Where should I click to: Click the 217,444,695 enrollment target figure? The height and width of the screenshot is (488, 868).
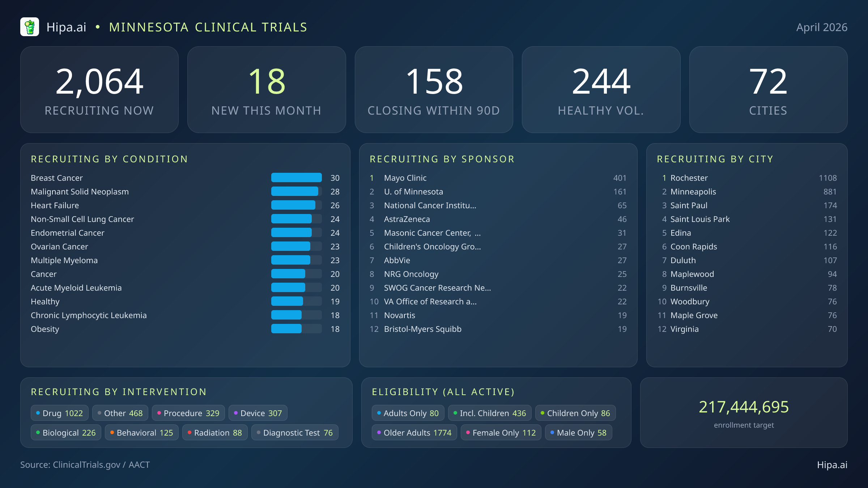744,407
